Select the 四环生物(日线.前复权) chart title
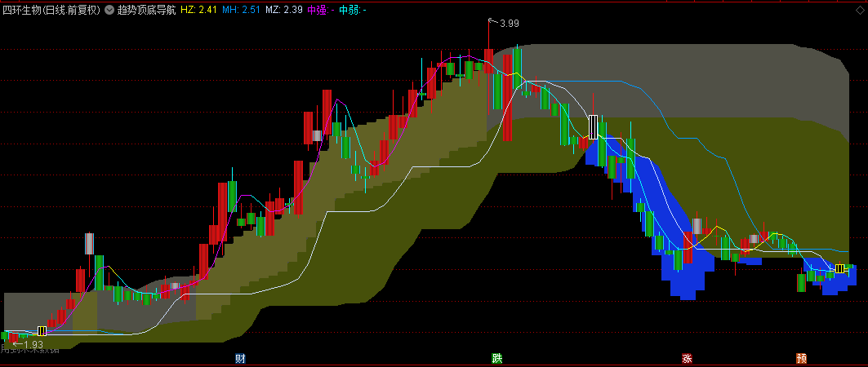This screenshot has width=868, height=367. click(x=52, y=10)
